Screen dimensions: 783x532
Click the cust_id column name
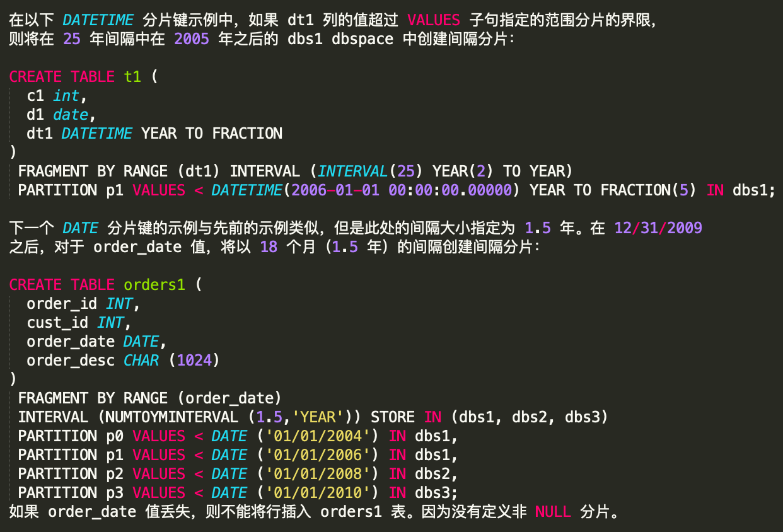coord(57,323)
